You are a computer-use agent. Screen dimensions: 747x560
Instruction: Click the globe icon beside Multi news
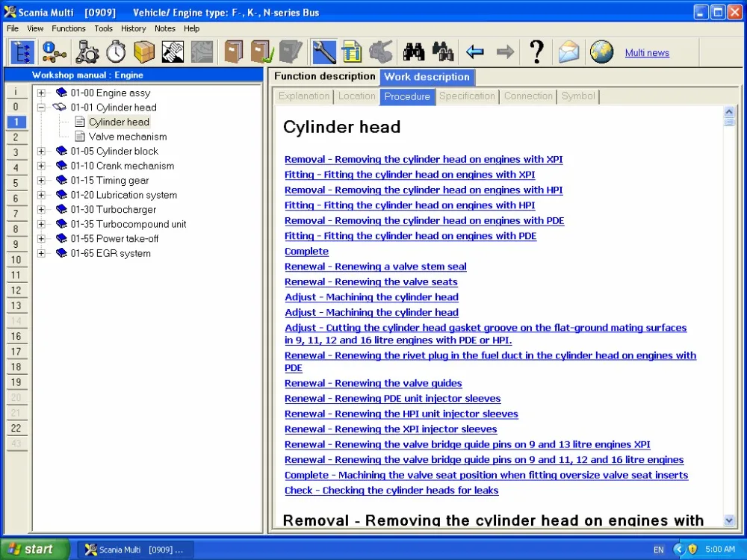(601, 52)
